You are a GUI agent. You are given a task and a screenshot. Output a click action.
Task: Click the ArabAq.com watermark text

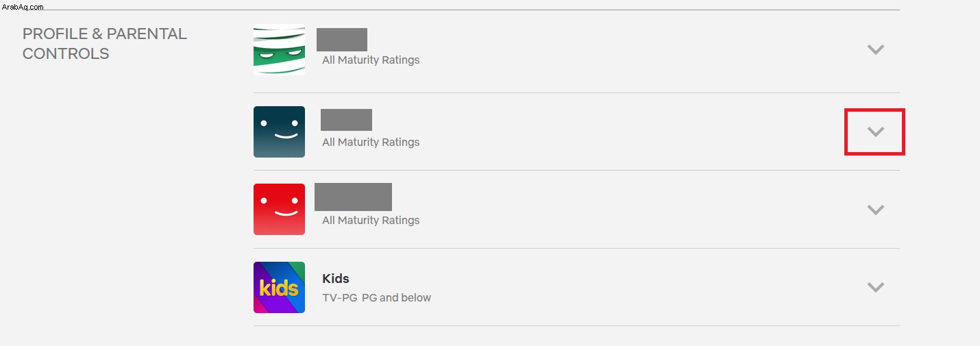(x=23, y=6)
